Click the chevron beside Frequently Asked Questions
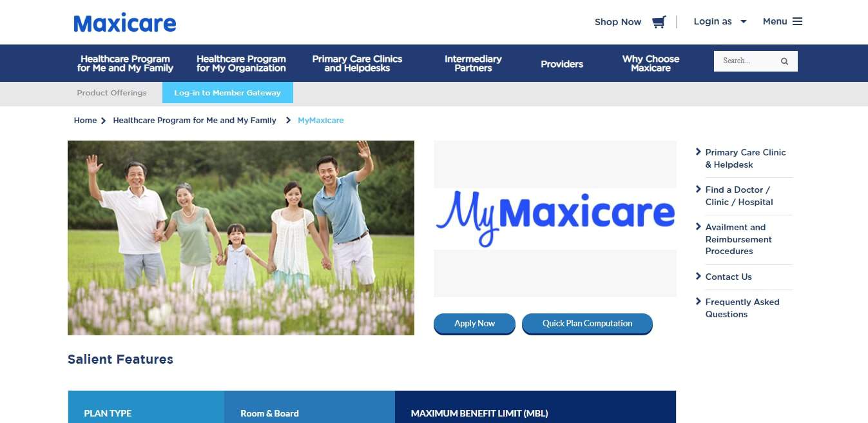The height and width of the screenshot is (423, 868). (698, 302)
